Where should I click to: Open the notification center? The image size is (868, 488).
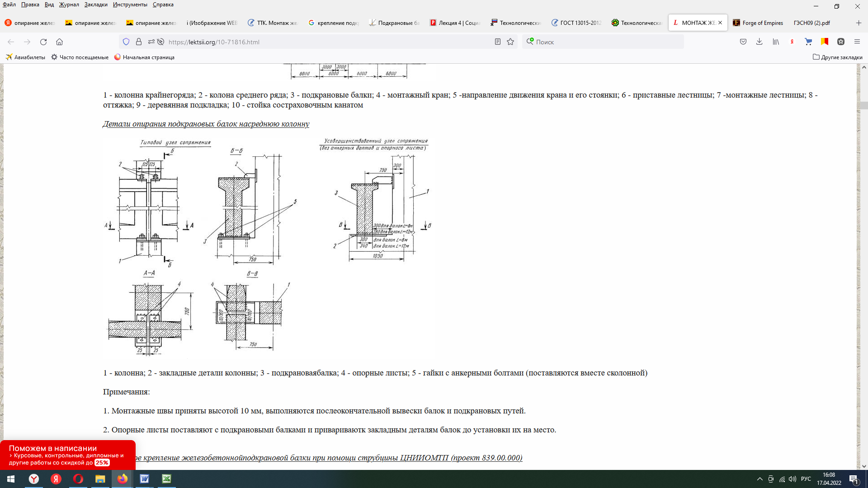(854, 479)
